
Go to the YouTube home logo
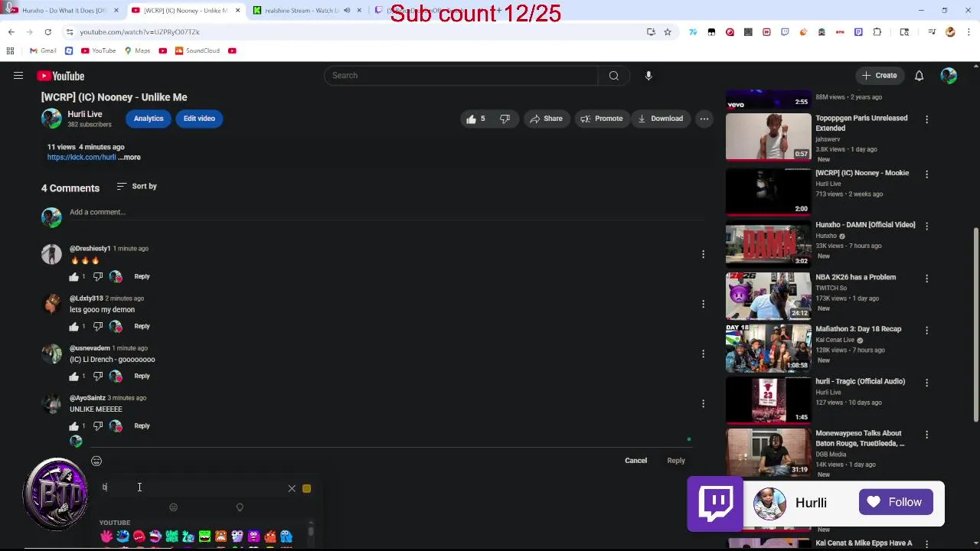(x=60, y=76)
